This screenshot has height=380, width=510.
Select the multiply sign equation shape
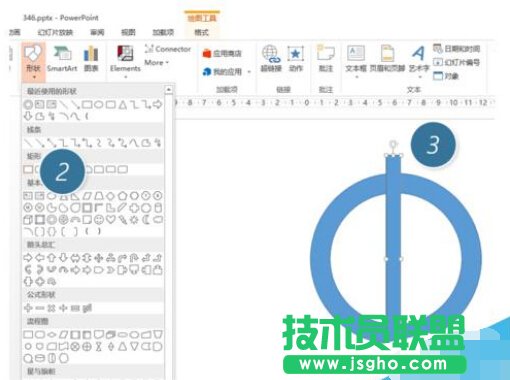point(52,308)
